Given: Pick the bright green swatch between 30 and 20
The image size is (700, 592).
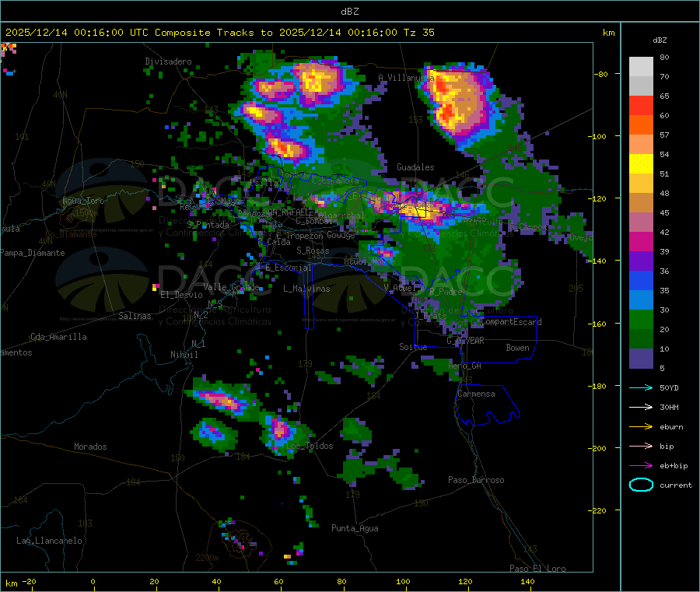Looking at the screenshot, I should 641,319.
